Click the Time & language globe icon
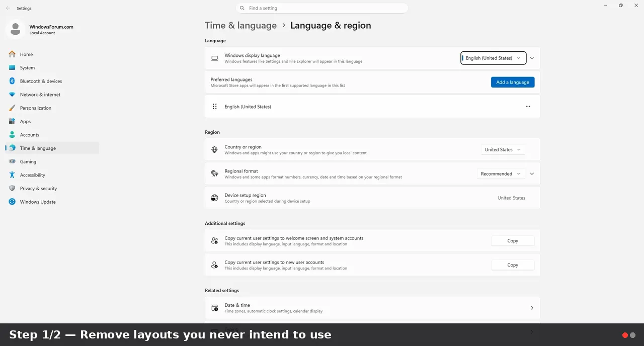The height and width of the screenshot is (346, 644). [12, 148]
